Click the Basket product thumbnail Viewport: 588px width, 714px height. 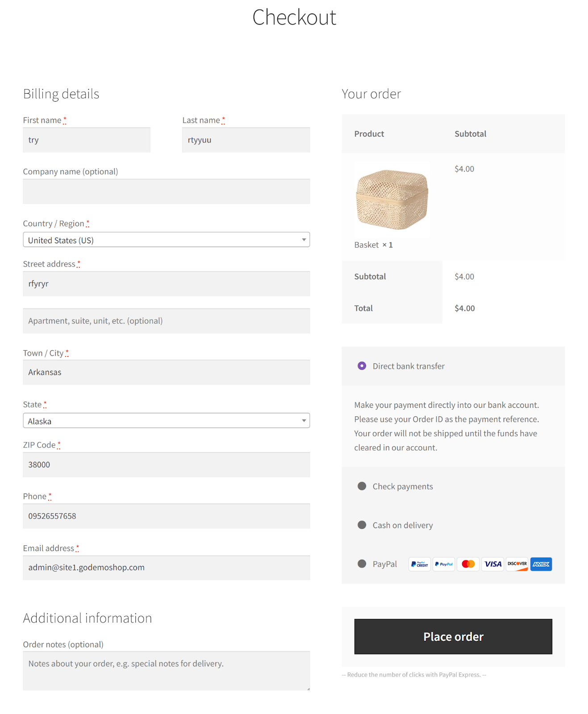392,199
